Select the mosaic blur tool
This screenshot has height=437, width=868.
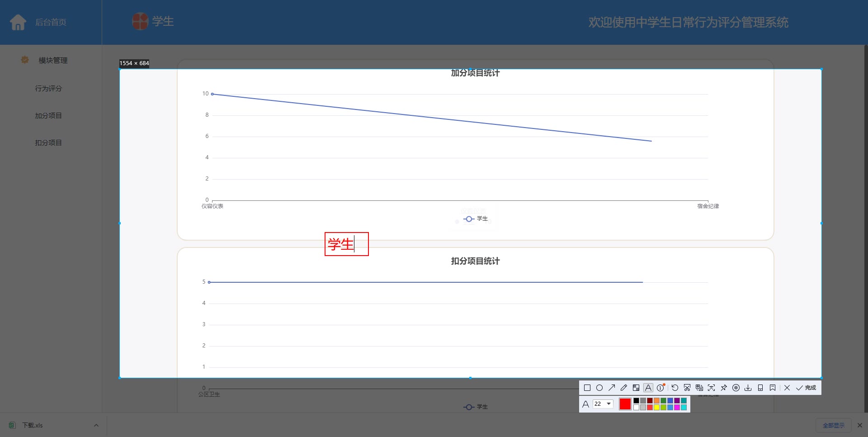pyautogui.click(x=636, y=388)
